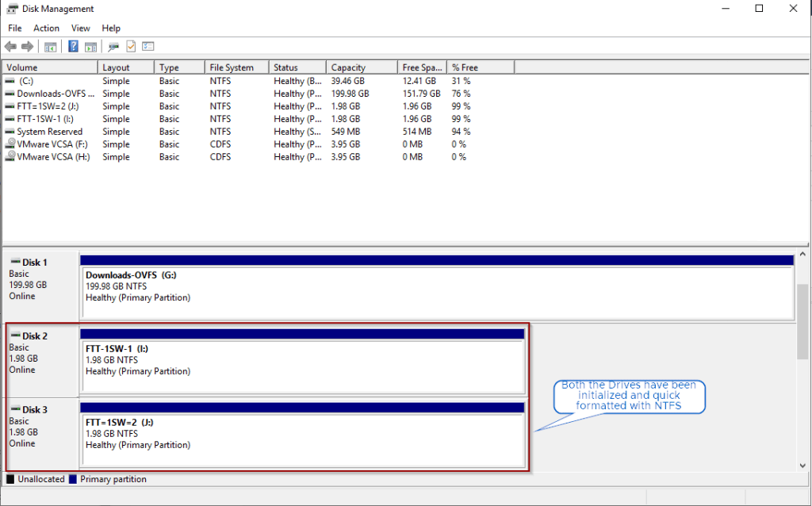Click the checkmark document toolbar icon
The image size is (812, 506).
pos(131,47)
